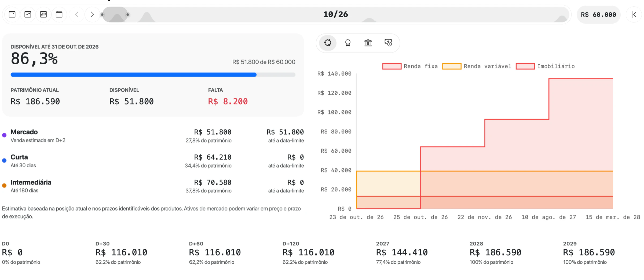Open the award ribbon tab

[x=348, y=43]
